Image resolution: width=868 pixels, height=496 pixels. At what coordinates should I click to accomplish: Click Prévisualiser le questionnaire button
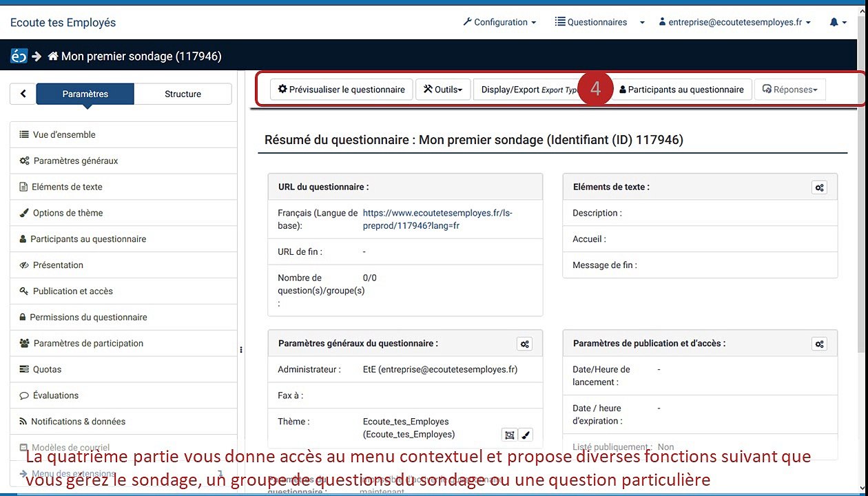[342, 90]
